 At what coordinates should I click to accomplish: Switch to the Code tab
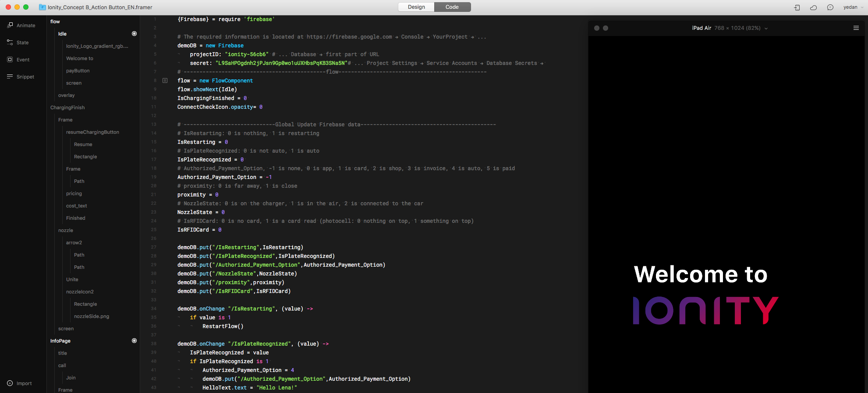coord(452,7)
